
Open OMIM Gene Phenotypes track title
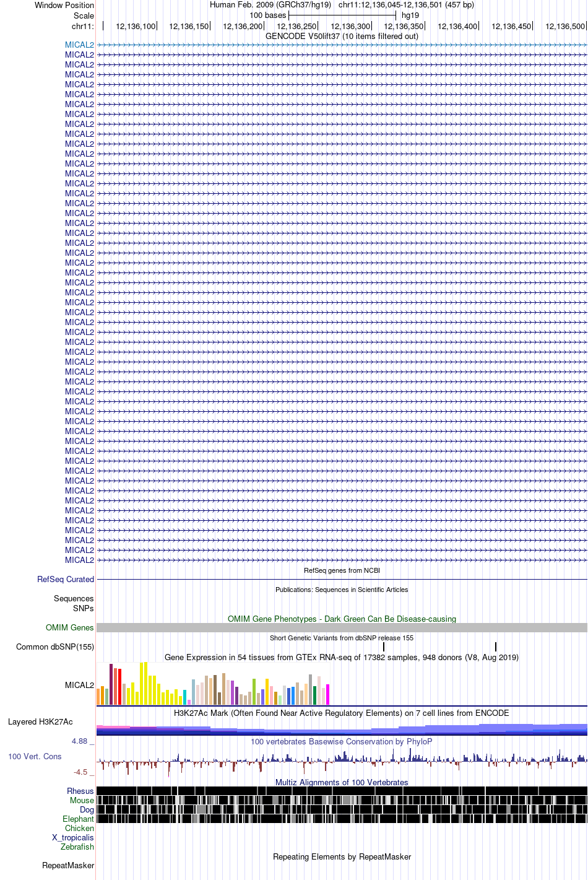pos(342,619)
